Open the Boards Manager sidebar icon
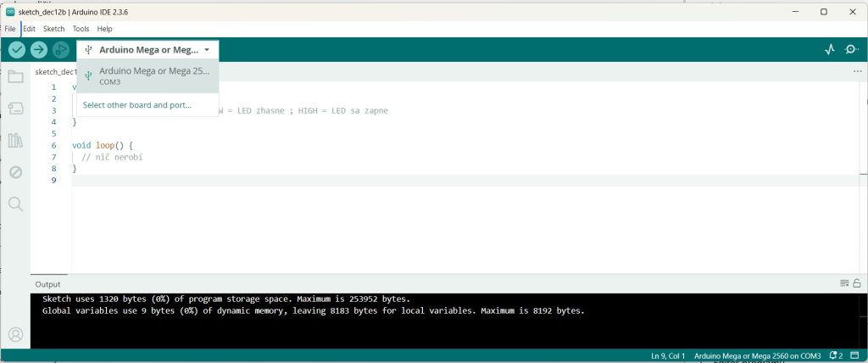868x363 pixels. (x=15, y=109)
